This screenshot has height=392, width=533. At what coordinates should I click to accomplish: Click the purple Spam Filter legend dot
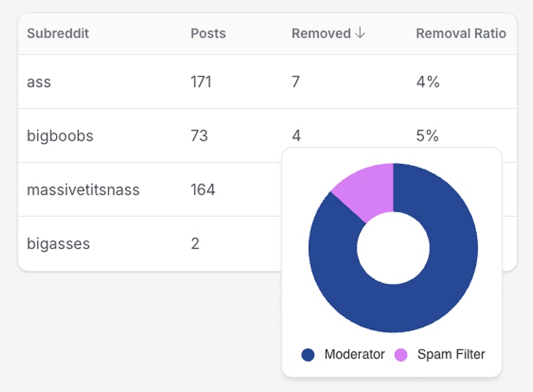tap(400, 355)
